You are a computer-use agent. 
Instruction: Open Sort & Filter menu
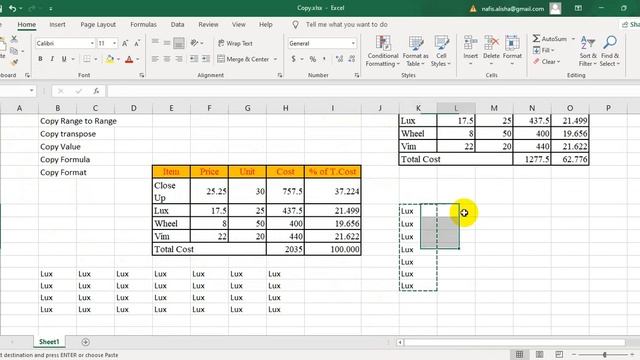588,51
